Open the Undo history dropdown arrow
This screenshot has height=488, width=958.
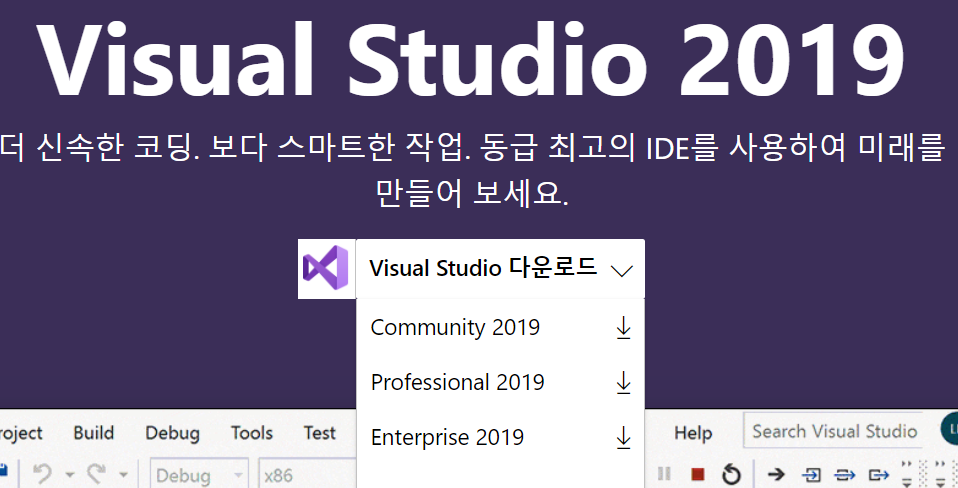[x=69, y=475]
